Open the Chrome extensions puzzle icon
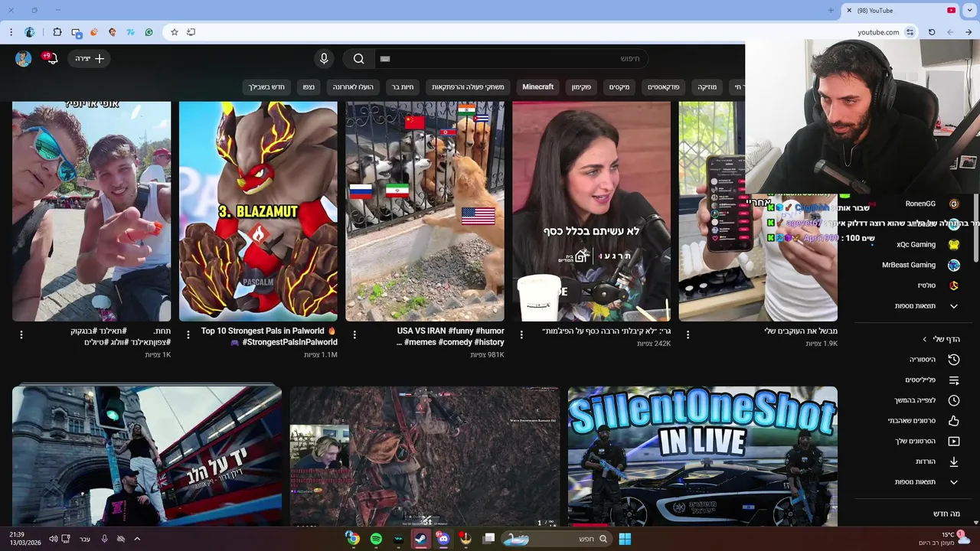Image resolution: width=980 pixels, height=551 pixels. tap(57, 32)
